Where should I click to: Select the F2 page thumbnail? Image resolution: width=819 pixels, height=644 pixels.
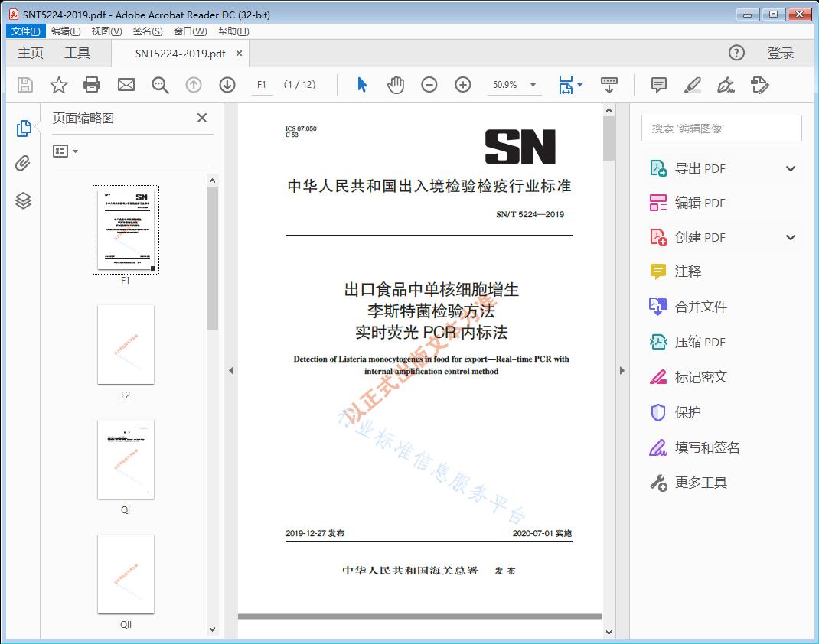[126, 345]
